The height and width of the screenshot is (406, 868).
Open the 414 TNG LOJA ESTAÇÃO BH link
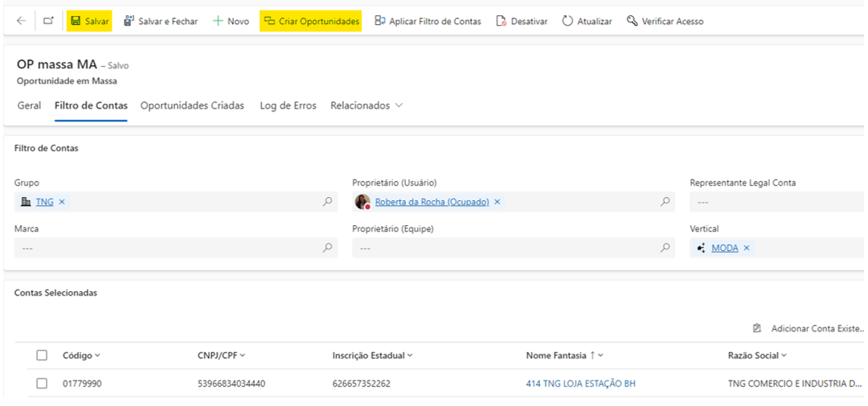[x=580, y=383]
